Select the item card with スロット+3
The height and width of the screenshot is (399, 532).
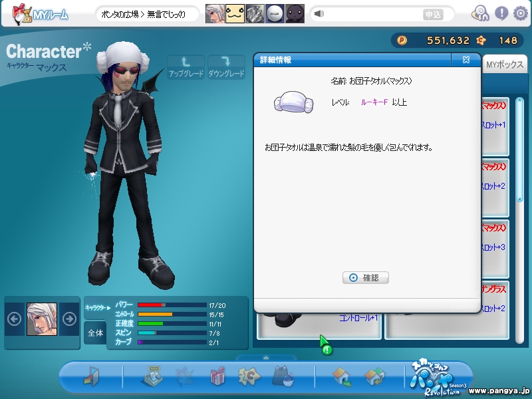coord(495,249)
